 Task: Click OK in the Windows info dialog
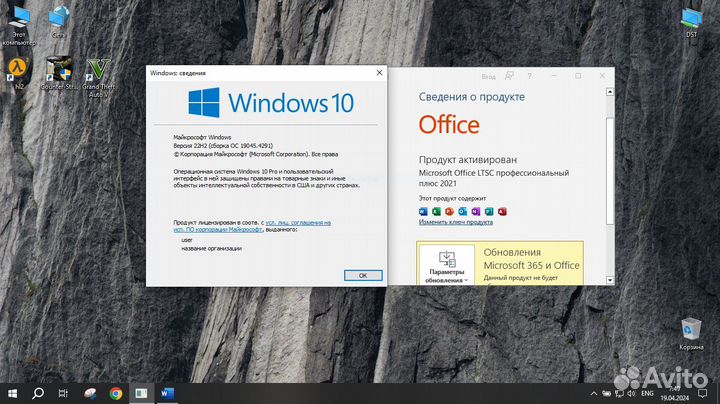pyautogui.click(x=363, y=275)
